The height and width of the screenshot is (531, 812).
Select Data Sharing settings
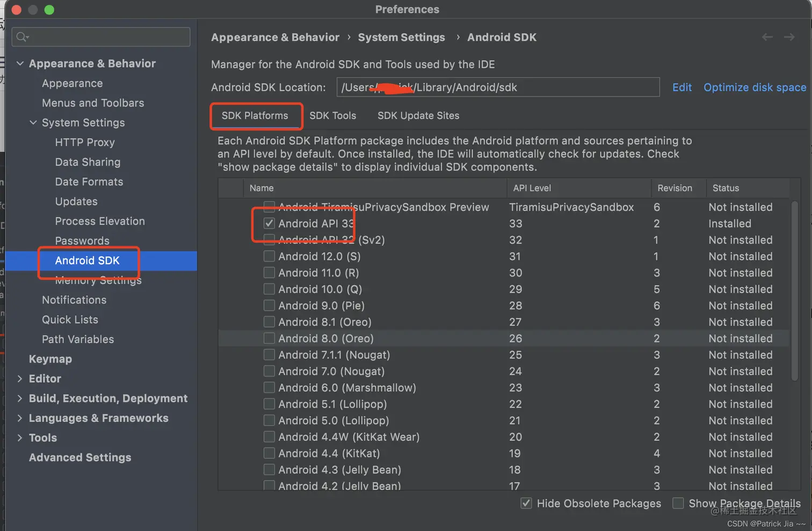click(88, 162)
